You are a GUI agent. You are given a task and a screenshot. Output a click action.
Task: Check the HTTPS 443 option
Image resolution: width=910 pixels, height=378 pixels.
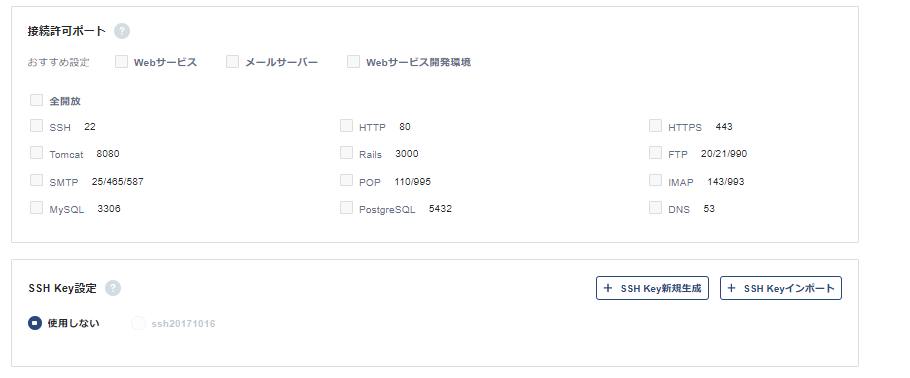coord(656,125)
